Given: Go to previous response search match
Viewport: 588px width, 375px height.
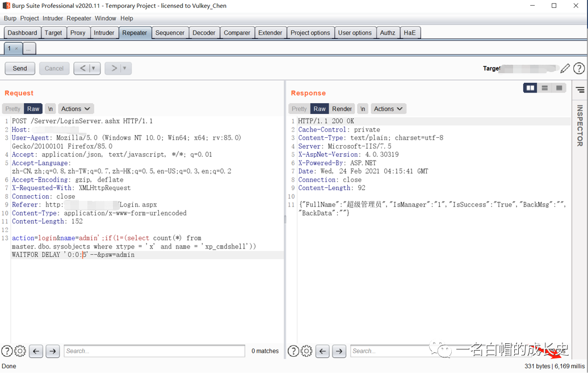Looking at the screenshot, I should (x=322, y=351).
